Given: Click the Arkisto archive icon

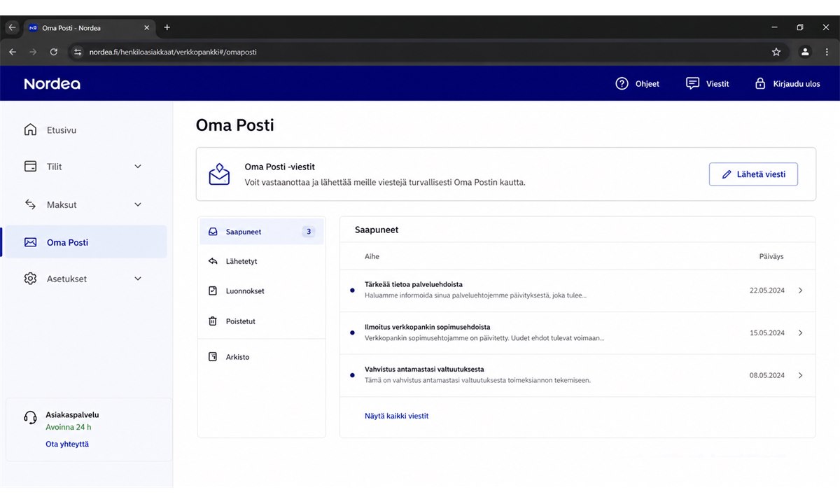Looking at the screenshot, I should tap(213, 357).
